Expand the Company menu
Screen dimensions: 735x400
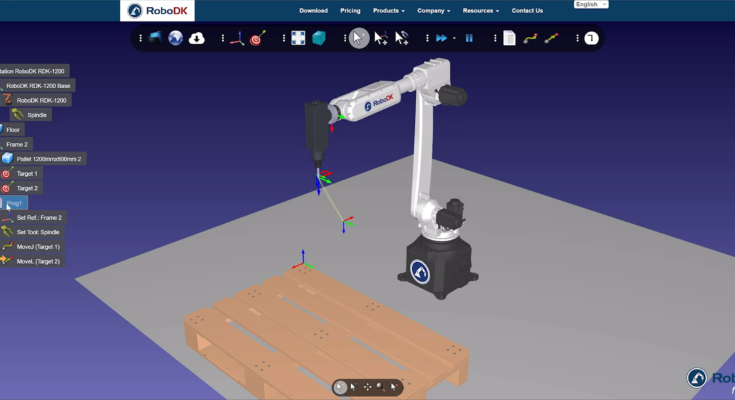tap(434, 10)
